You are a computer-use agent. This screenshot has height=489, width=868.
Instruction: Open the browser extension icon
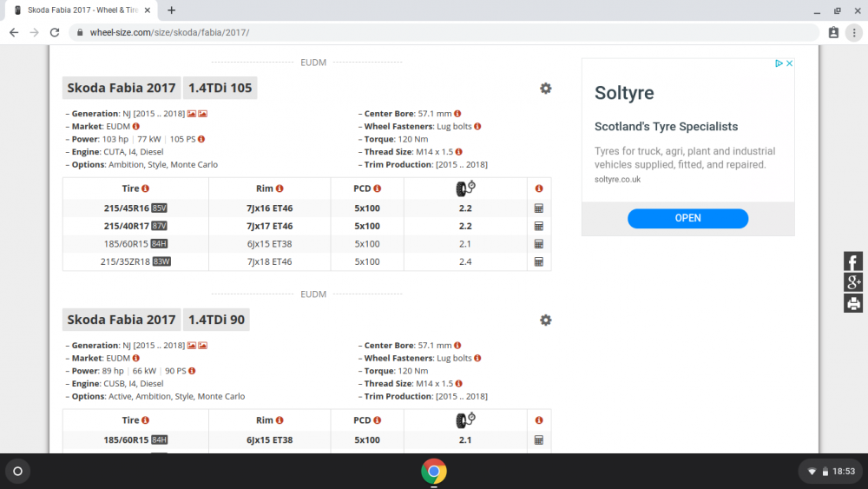click(833, 33)
